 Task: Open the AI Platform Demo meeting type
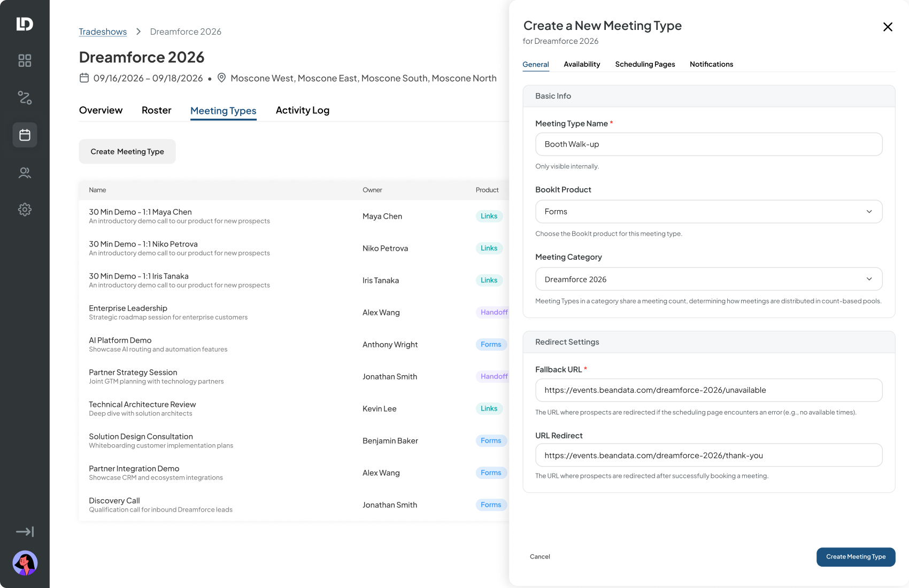coord(294,345)
